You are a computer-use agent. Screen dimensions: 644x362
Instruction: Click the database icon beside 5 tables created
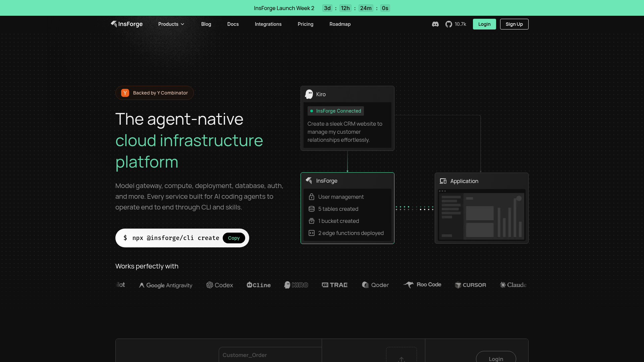pos(312,209)
